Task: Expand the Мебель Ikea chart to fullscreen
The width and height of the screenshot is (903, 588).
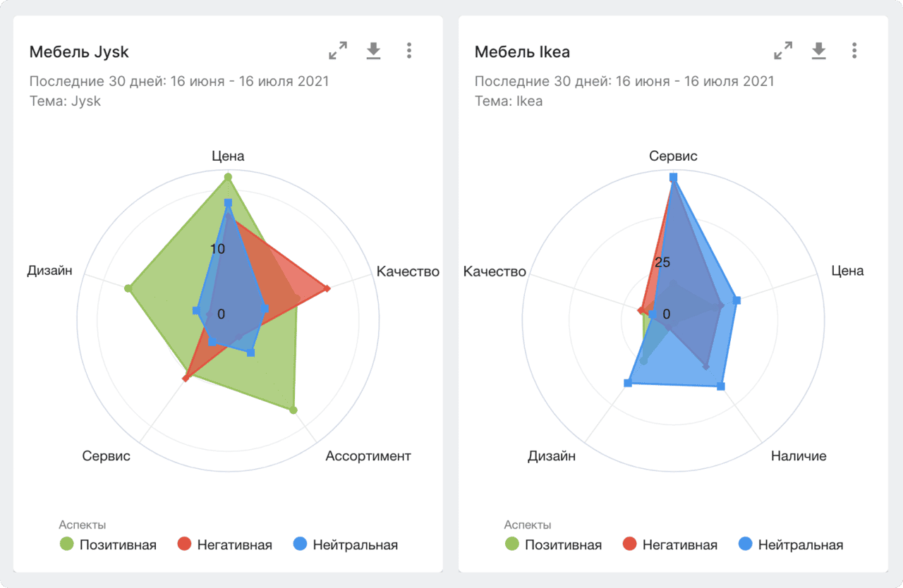Action: (783, 51)
